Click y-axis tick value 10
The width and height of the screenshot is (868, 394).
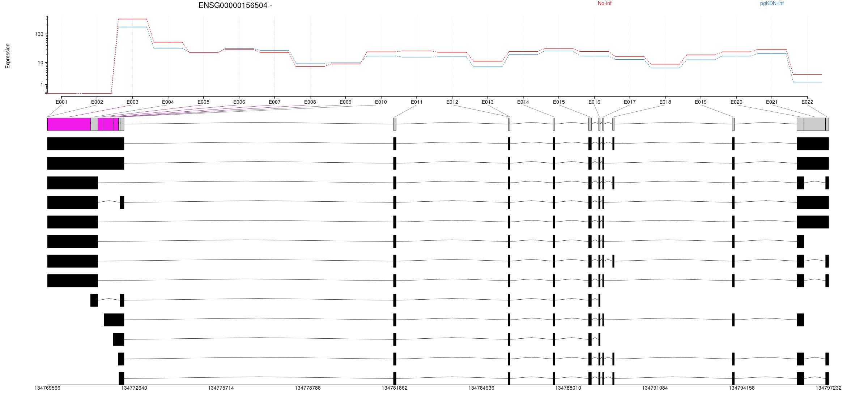point(40,63)
